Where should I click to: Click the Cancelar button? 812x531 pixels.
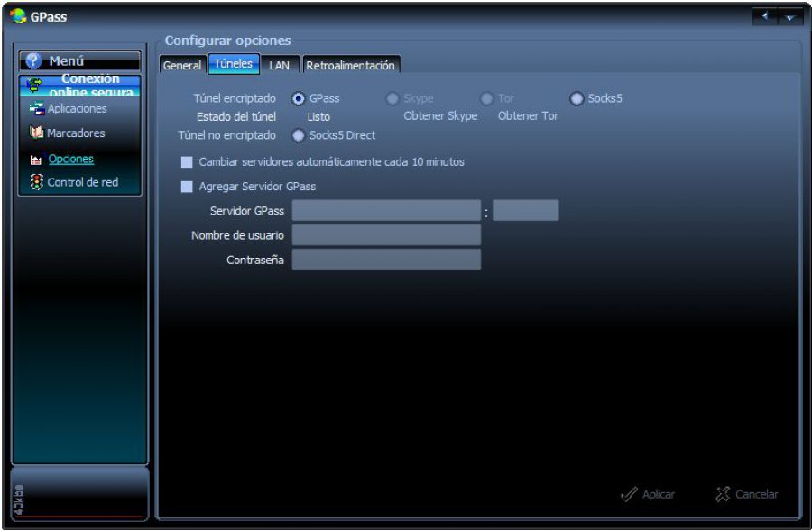[x=747, y=494]
